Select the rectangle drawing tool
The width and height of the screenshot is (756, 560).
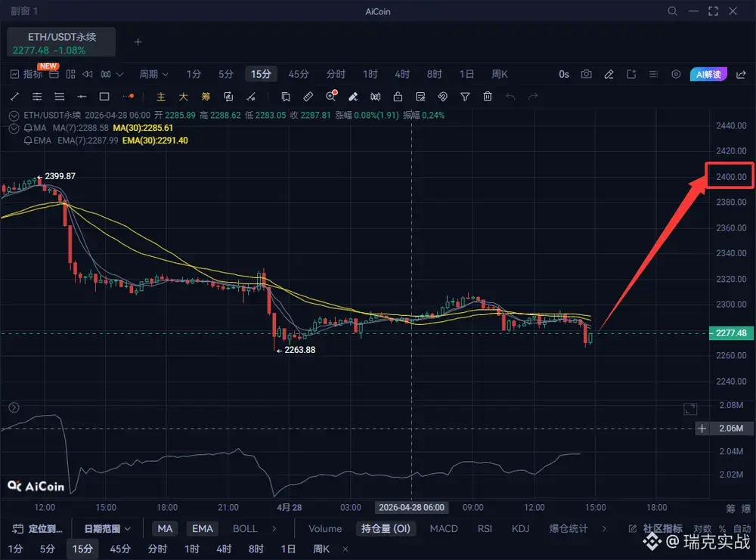tap(104, 97)
